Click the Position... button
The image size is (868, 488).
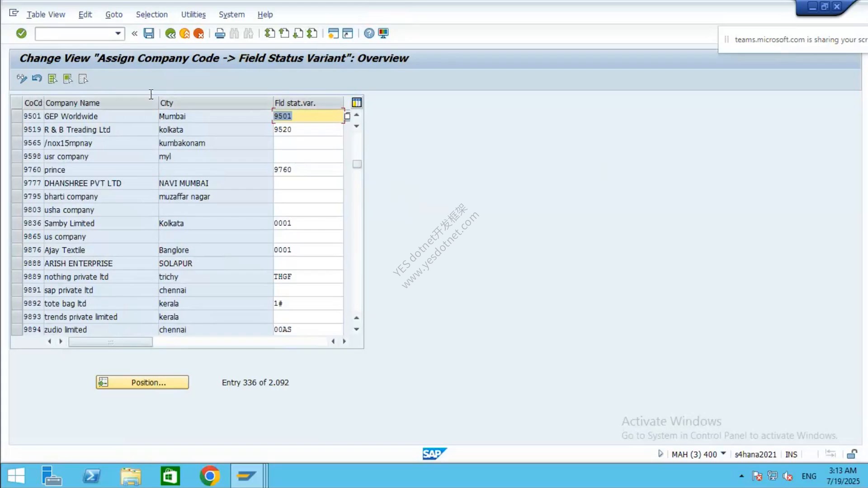[142, 382]
